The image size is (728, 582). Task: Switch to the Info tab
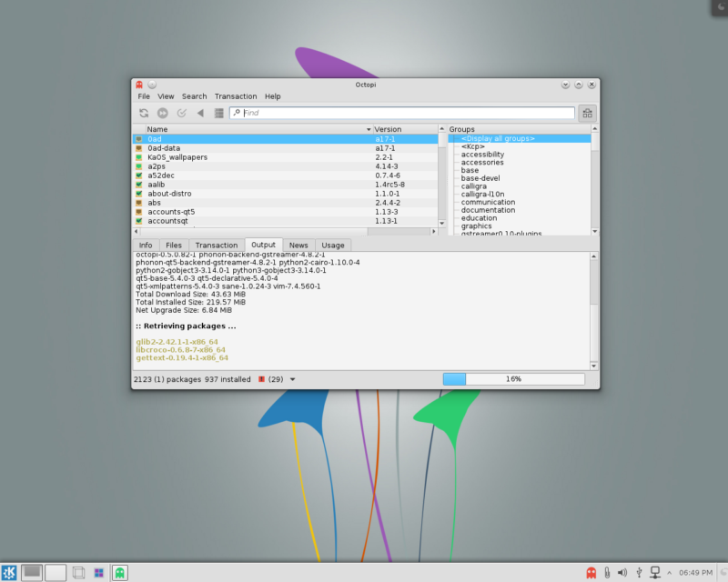tap(146, 245)
